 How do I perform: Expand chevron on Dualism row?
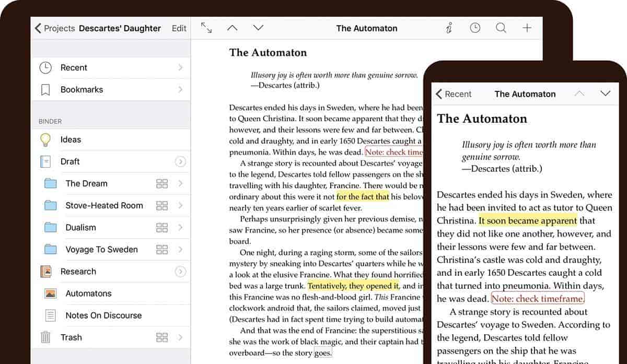(180, 227)
